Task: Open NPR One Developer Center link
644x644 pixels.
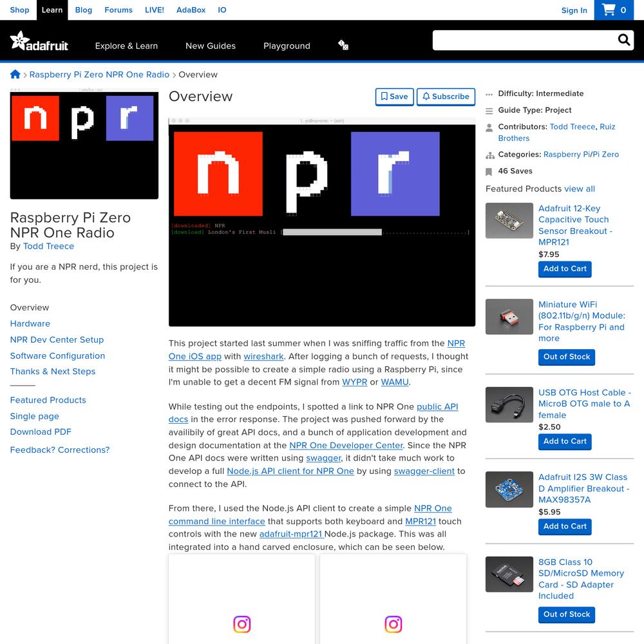Action: point(346,445)
